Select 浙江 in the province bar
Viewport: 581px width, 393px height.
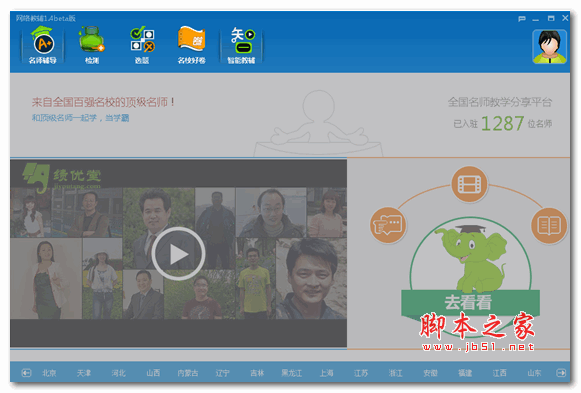(395, 373)
